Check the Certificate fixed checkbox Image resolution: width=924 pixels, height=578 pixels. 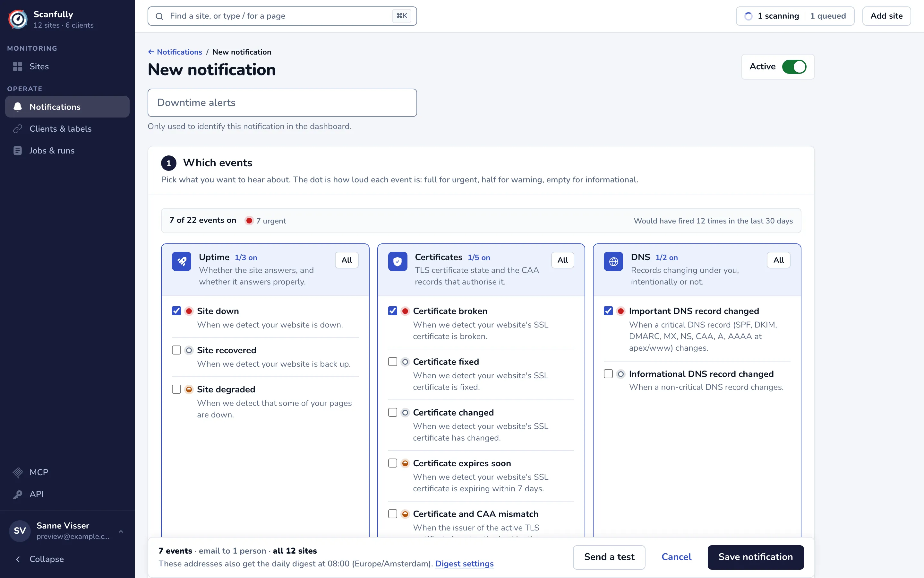tap(392, 362)
